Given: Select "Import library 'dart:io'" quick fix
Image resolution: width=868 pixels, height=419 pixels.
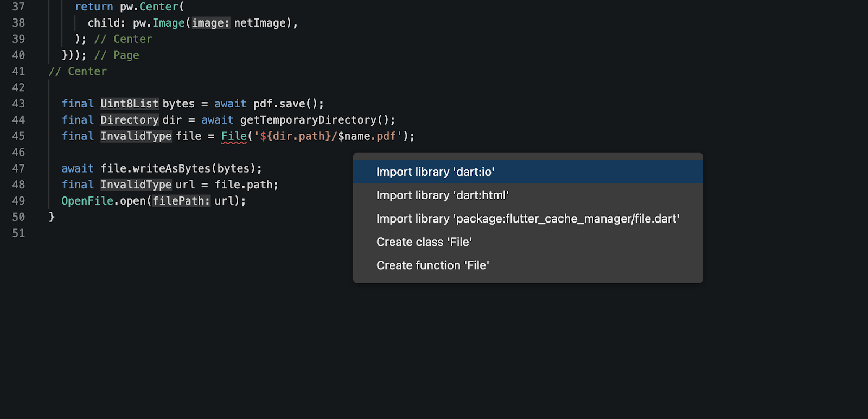Looking at the screenshot, I should 435,172.
